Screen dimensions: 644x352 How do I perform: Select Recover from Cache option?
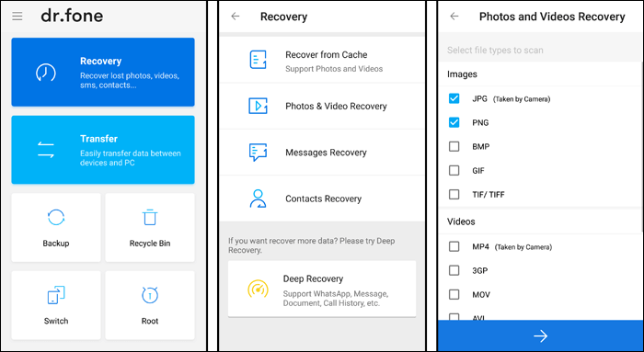(322, 60)
